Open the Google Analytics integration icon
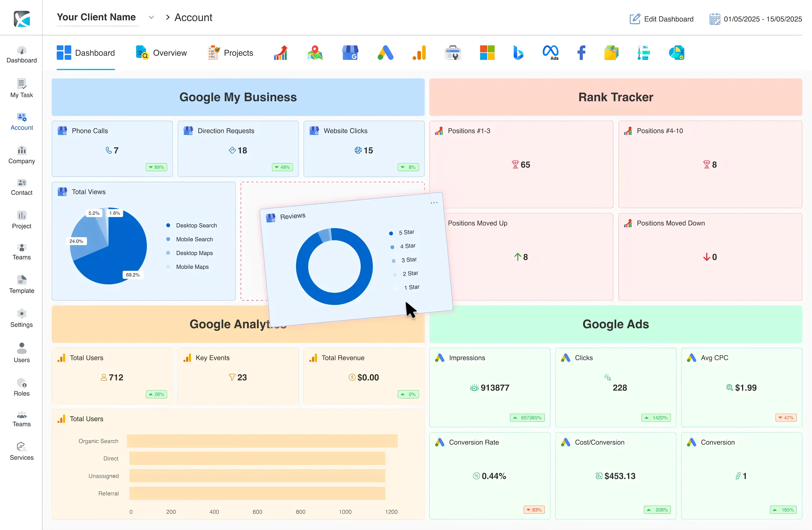 (420, 53)
